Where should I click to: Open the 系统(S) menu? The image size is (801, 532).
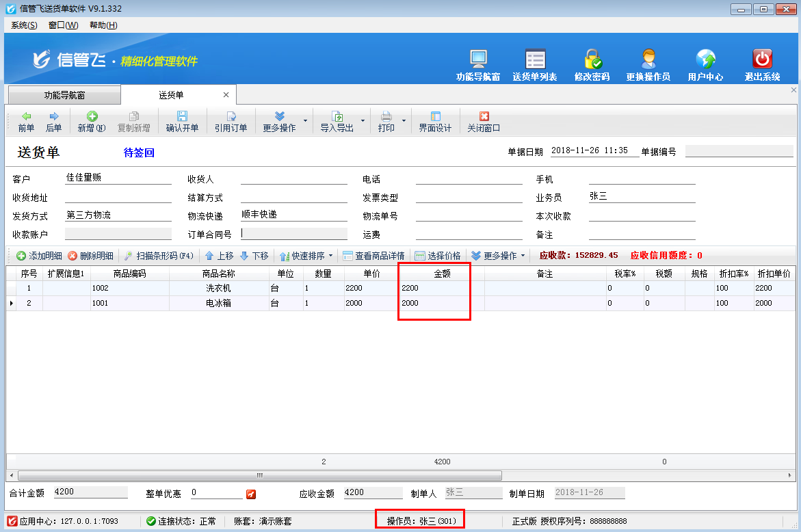23,25
